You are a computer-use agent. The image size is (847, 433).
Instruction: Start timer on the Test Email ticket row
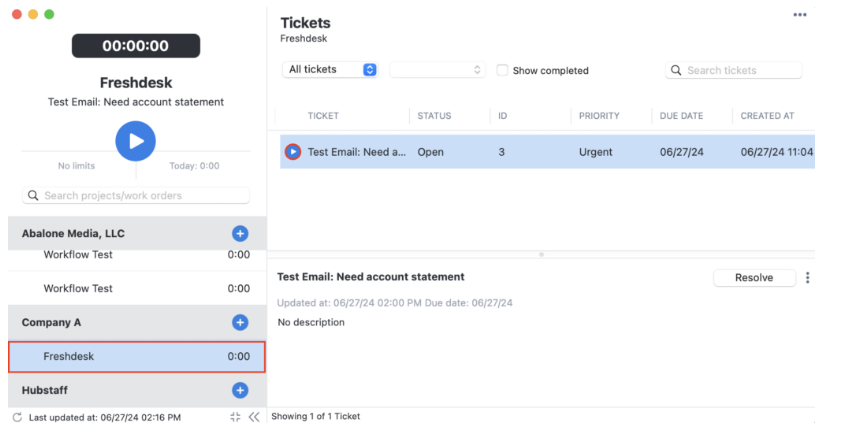click(x=292, y=152)
